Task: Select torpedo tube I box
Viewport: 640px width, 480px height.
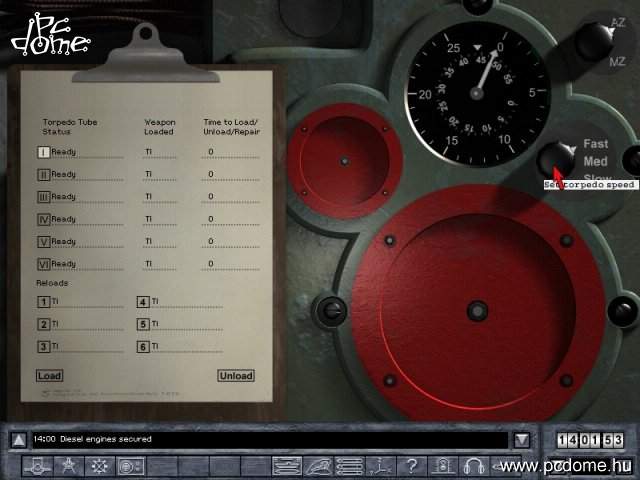Action: (43, 152)
